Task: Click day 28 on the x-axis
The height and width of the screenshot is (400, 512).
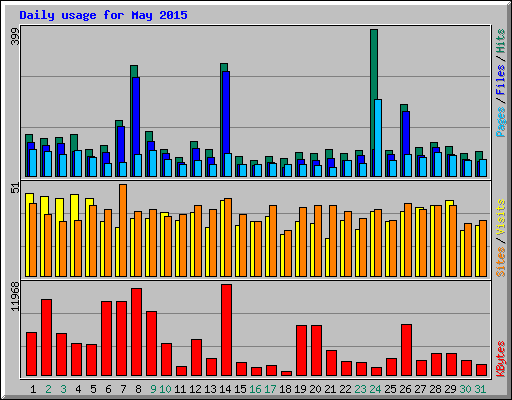Action: (x=435, y=389)
